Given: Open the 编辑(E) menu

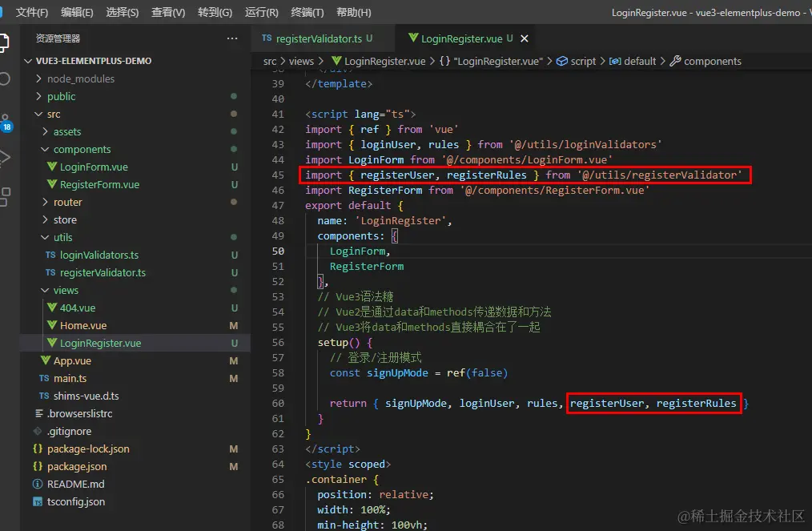Looking at the screenshot, I should pyautogui.click(x=77, y=13).
